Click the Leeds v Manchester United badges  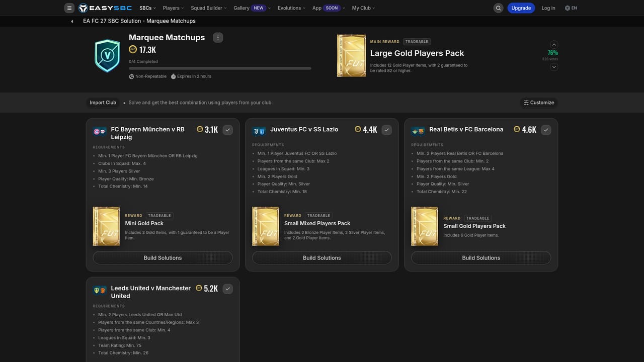pos(100,291)
